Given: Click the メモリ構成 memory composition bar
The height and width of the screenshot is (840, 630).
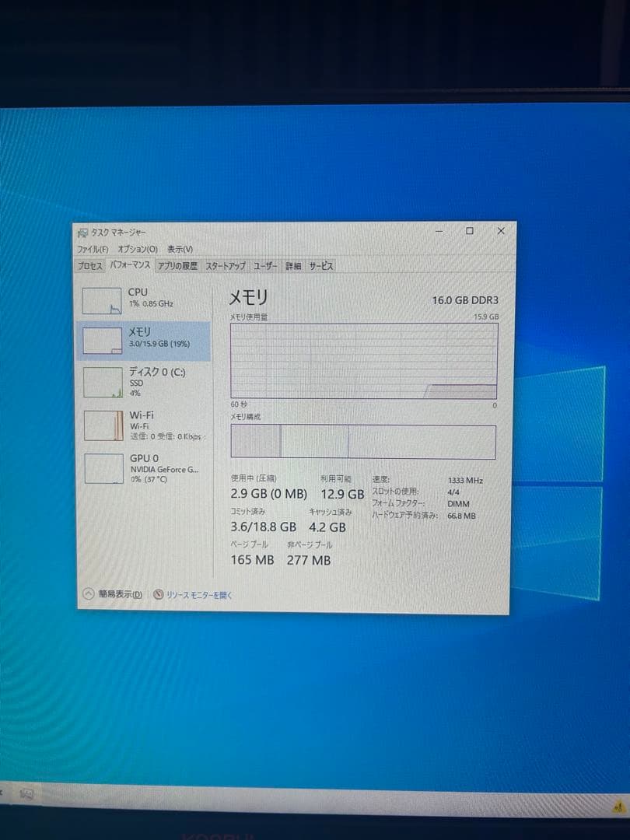Looking at the screenshot, I should pos(362,440).
